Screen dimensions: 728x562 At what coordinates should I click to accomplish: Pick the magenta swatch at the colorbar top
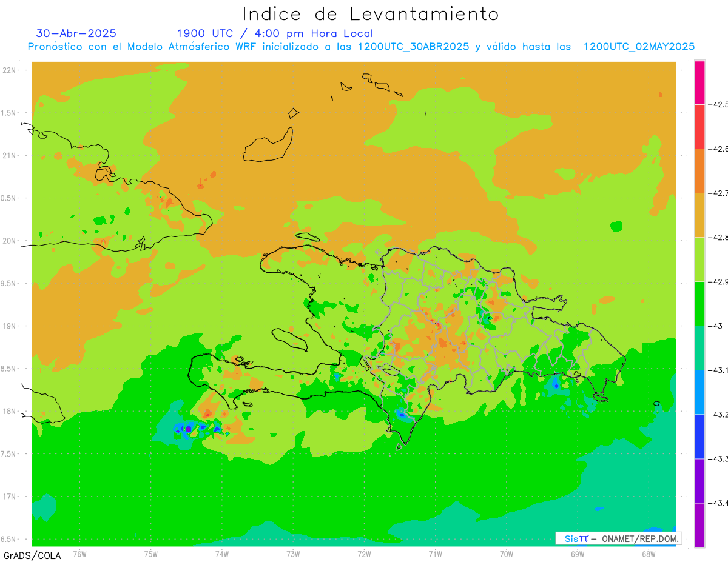pos(699,82)
